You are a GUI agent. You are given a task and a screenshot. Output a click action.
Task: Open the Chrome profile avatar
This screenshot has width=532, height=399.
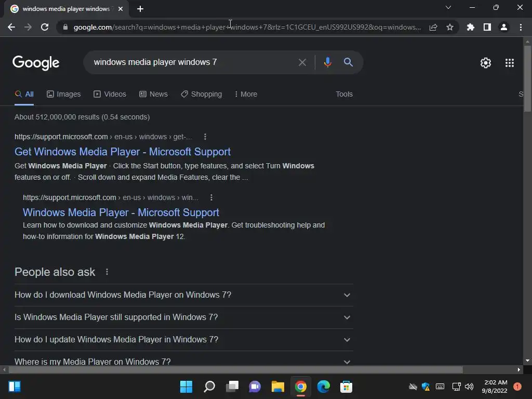[x=504, y=27]
